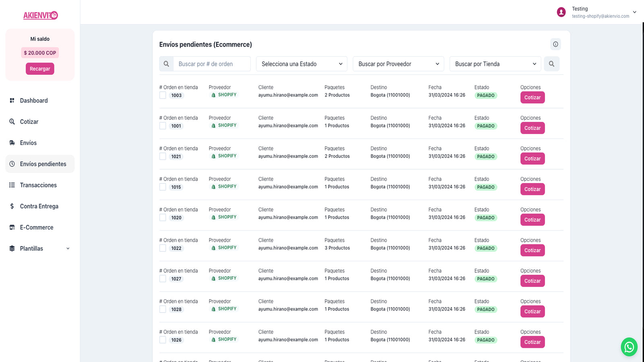
Task: Click the E-Commerce storefront icon
Action: pyautogui.click(x=12, y=227)
